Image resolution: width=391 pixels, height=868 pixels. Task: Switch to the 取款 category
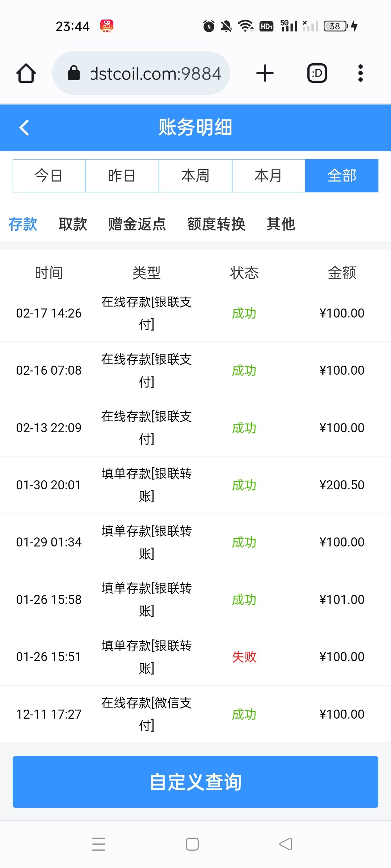coord(73,224)
